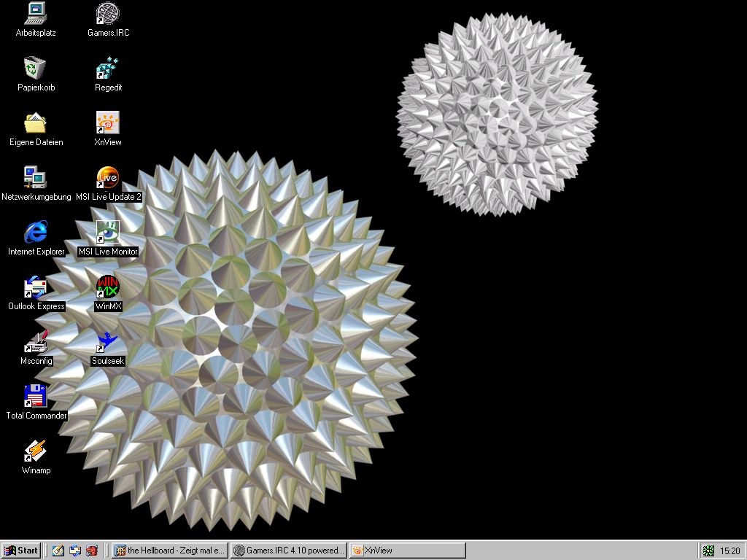Select the Total Commander floppy icon

[36, 397]
